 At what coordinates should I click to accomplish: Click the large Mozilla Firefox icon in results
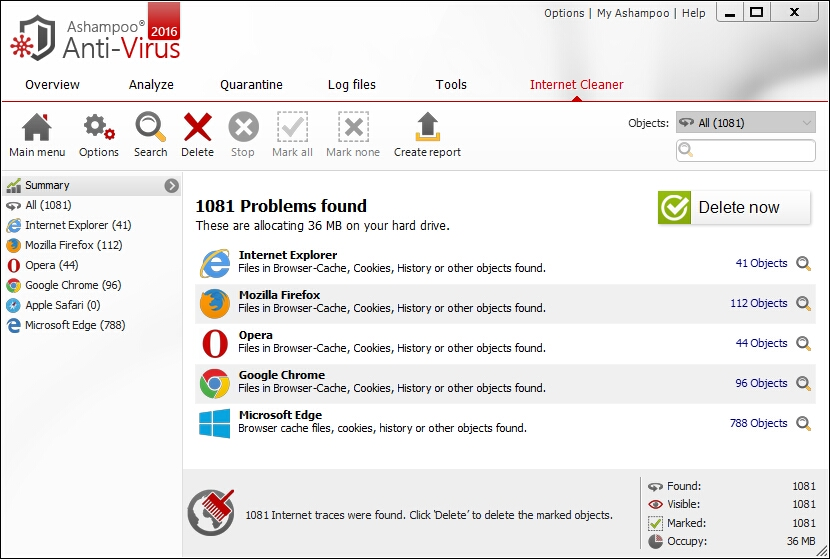coord(214,303)
